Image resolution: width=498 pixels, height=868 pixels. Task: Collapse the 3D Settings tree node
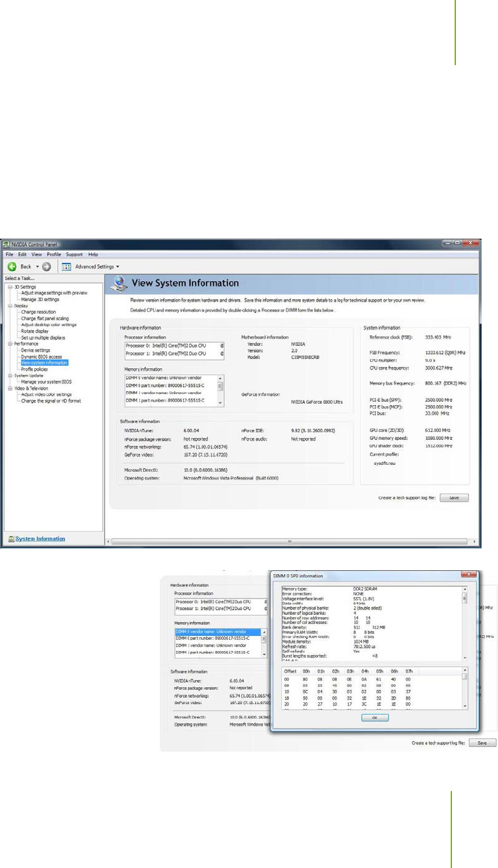click(9, 287)
